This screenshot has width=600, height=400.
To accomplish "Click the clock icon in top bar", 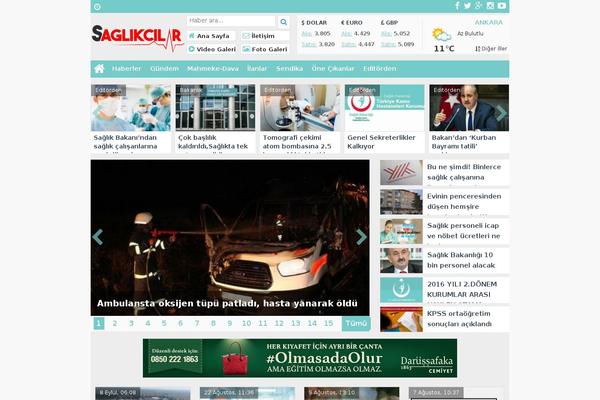I will click(97, 7).
